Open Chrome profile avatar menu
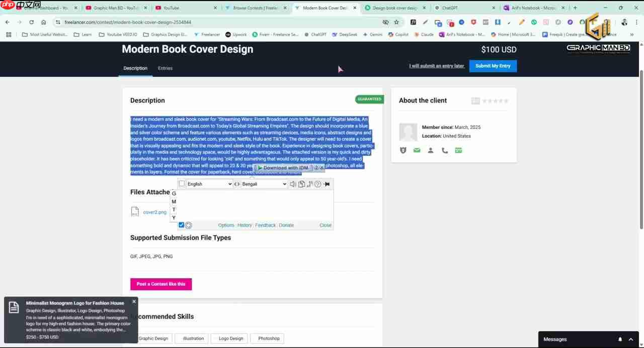The width and height of the screenshot is (644, 348). coord(624,22)
